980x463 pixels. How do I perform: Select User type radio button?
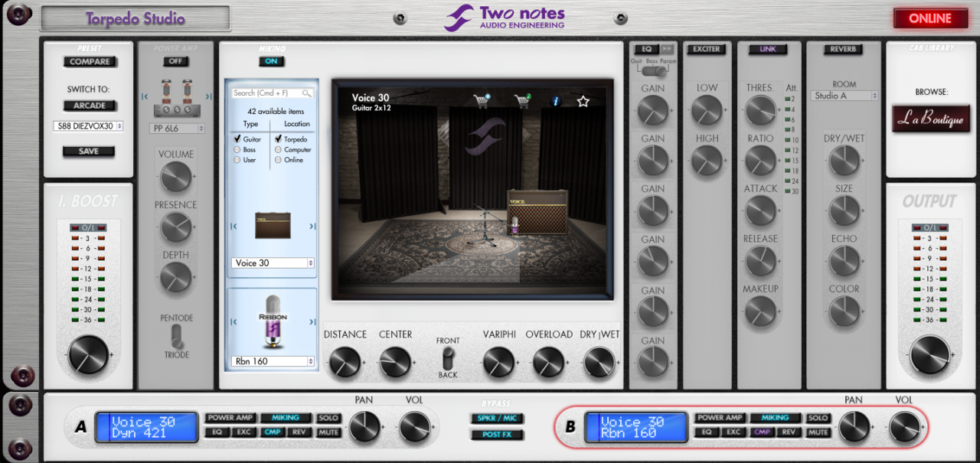237,160
